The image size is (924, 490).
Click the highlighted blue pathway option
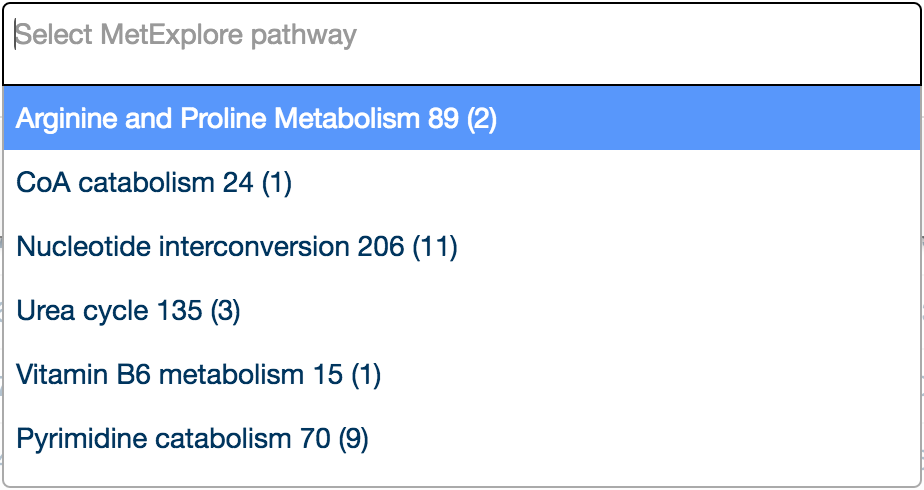click(x=461, y=118)
